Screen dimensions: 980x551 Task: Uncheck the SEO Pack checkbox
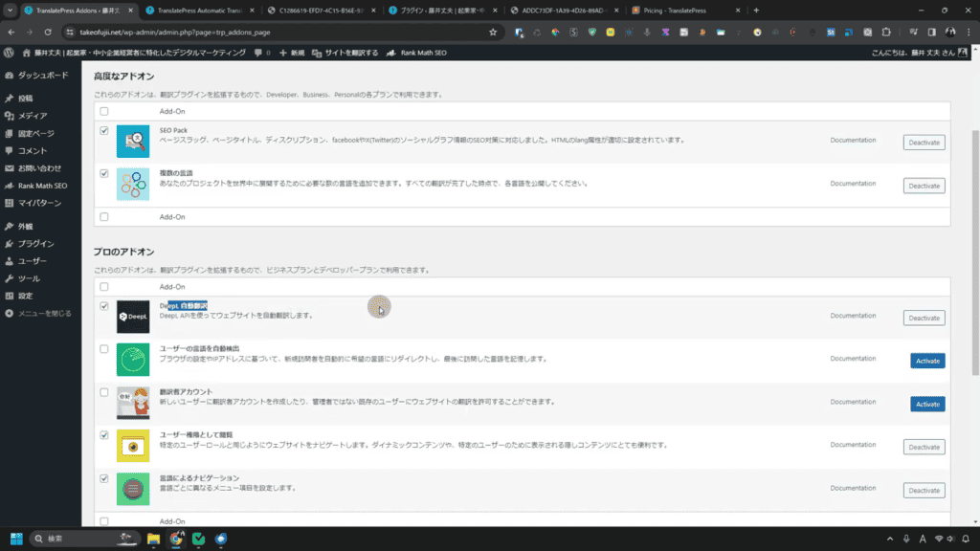[104, 130]
